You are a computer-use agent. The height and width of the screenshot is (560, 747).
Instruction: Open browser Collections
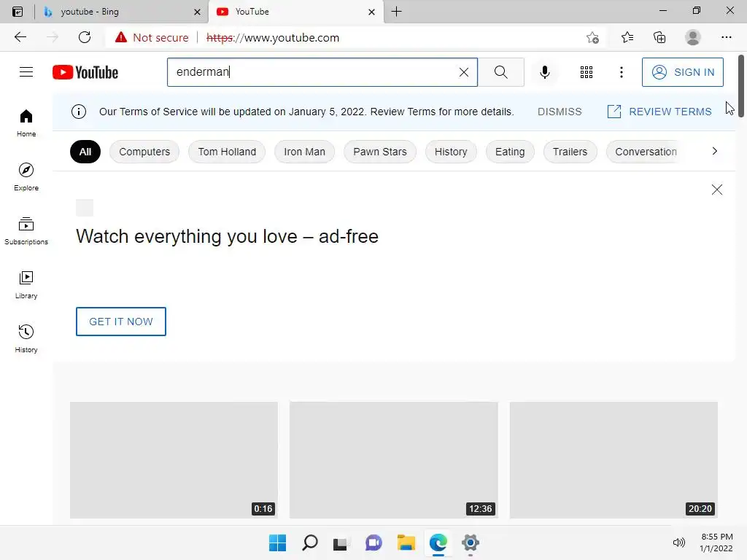coord(659,37)
